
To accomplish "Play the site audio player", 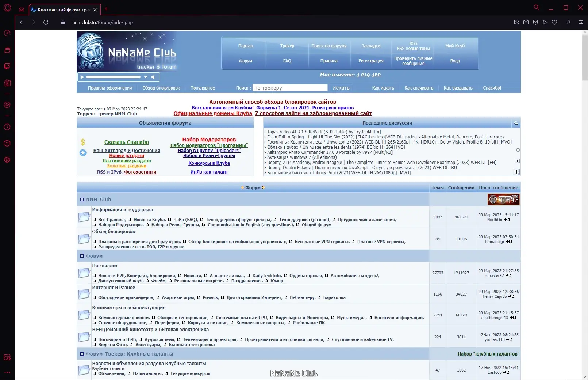I will (82, 77).
